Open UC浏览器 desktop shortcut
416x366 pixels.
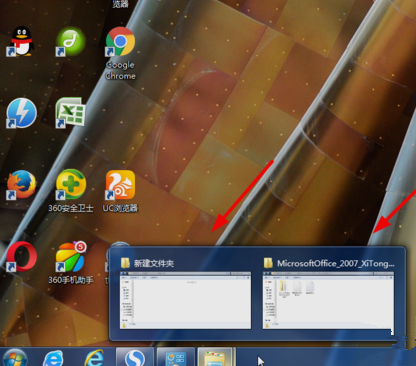(x=120, y=191)
